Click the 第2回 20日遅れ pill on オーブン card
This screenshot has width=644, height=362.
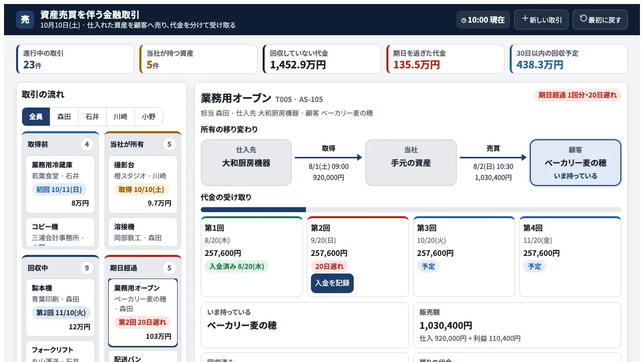pos(142,322)
